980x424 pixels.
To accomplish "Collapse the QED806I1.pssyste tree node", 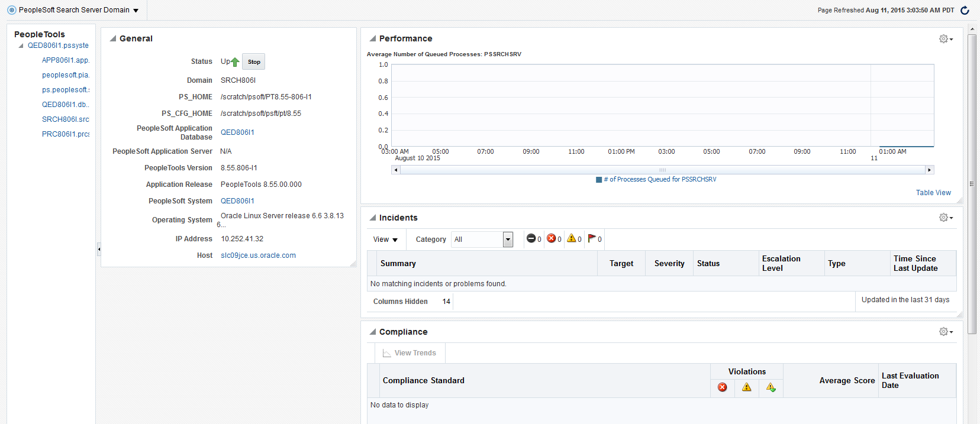I will (x=21, y=46).
